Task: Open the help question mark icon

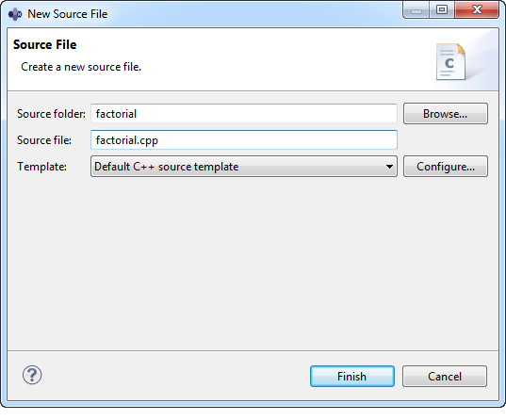Action: click(x=32, y=375)
